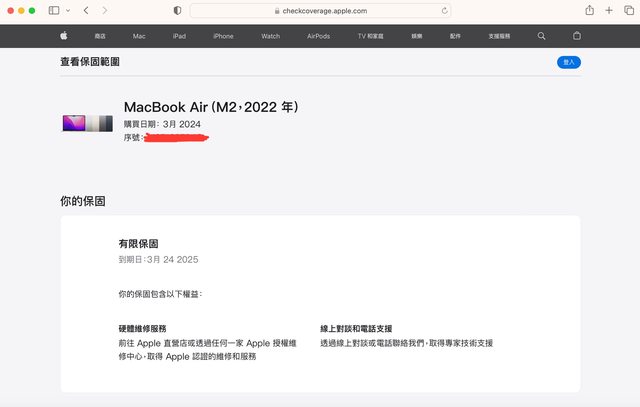Open the shopping bag icon
The width and height of the screenshot is (640, 407).
click(x=577, y=36)
